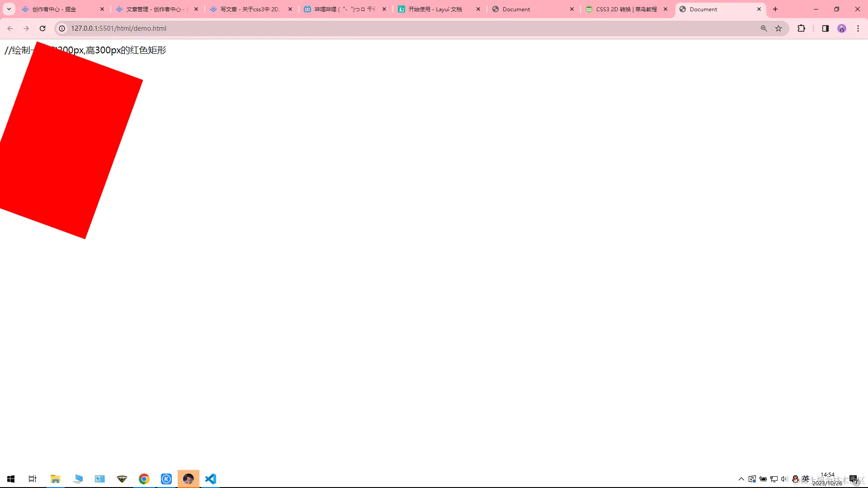Bookmark this page with the star icon
868x488 pixels.
pyautogui.click(x=778, y=28)
